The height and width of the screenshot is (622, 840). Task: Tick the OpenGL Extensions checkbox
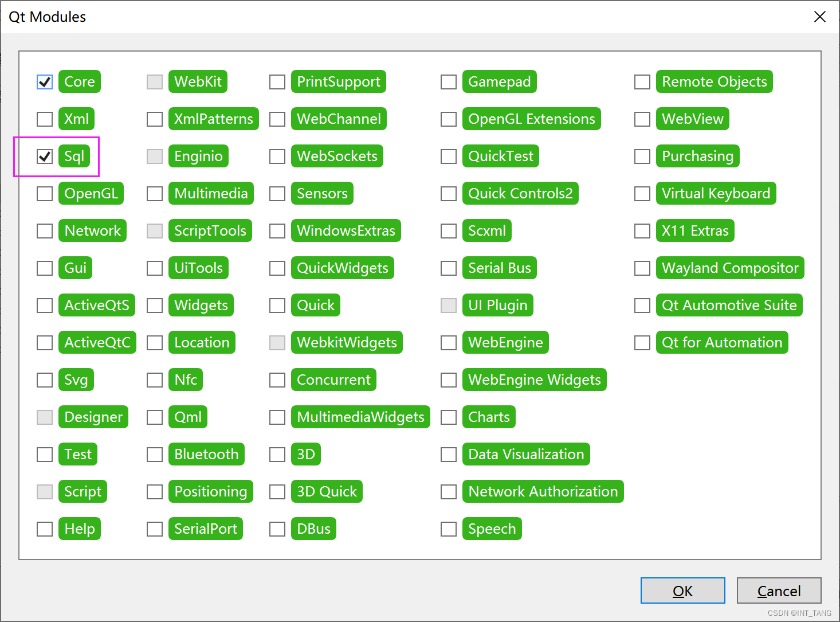(449, 119)
